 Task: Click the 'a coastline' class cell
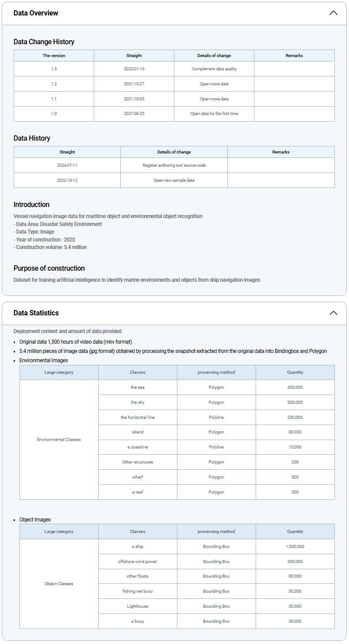138,447
